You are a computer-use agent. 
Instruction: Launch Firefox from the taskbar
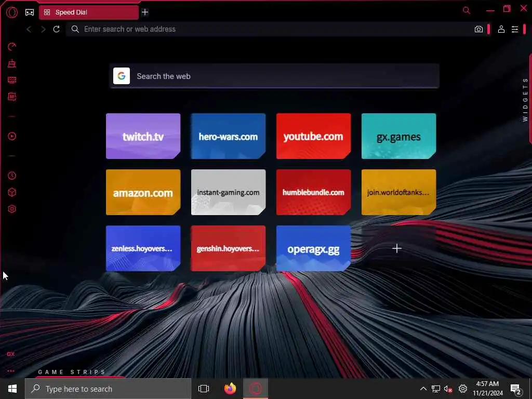tap(230, 389)
